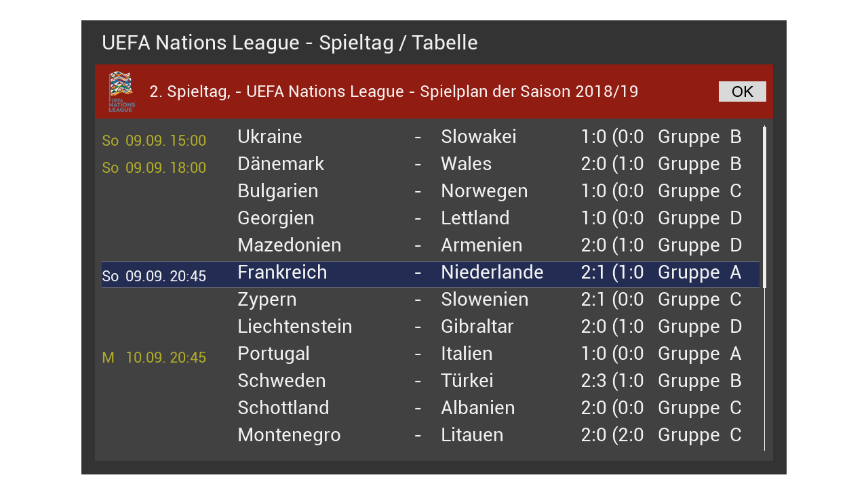Choose the Montenegro vs Litauen match
Image resolution: width=868 pixels, height=488 pixels.
[x=431, y=435]
